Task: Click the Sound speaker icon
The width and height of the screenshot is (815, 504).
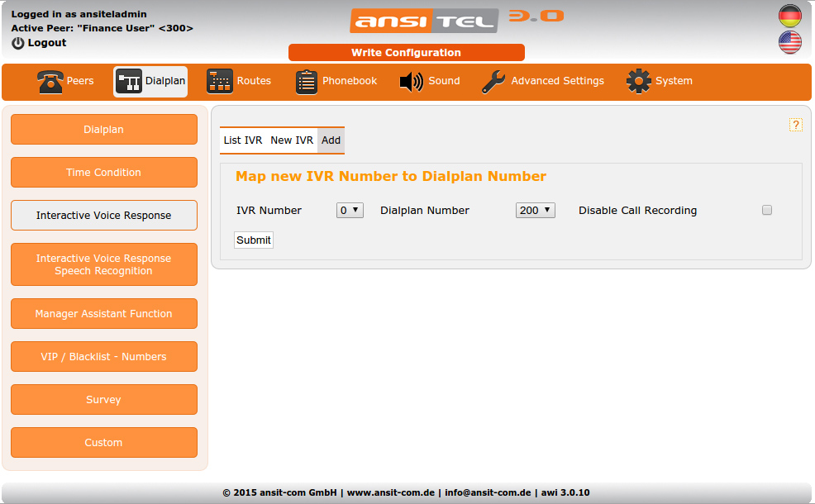Action: pos(411,82)
